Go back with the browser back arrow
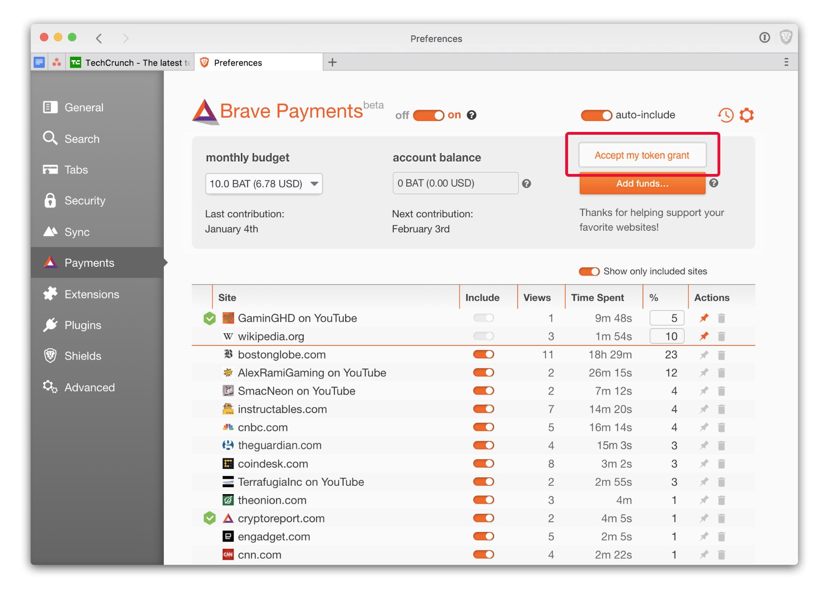Screen dimensions: 840x616 99,38
